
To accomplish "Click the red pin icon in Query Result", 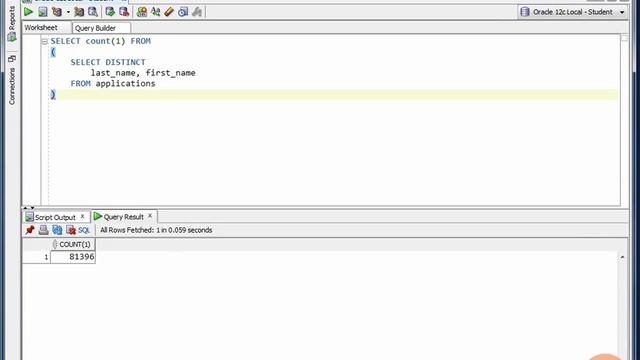I will (30, 230).
